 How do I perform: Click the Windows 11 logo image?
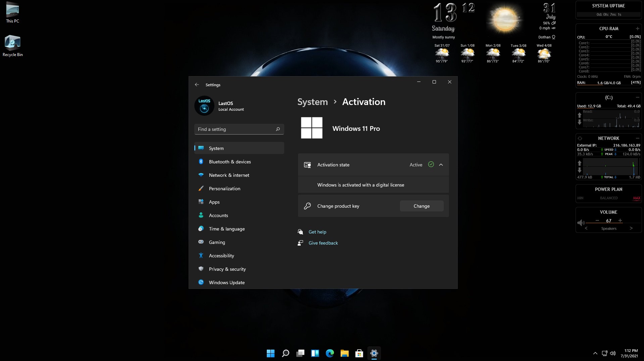312,128
